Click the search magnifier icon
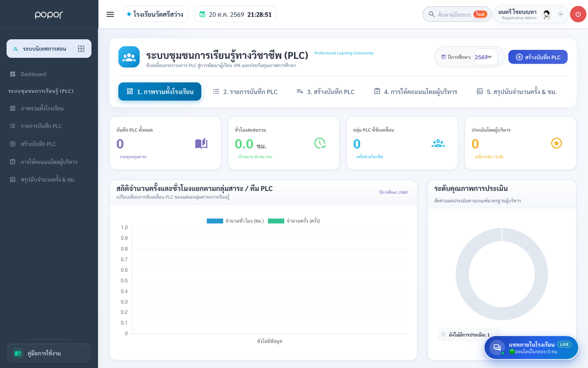588x368 pixels. [431, 14]
